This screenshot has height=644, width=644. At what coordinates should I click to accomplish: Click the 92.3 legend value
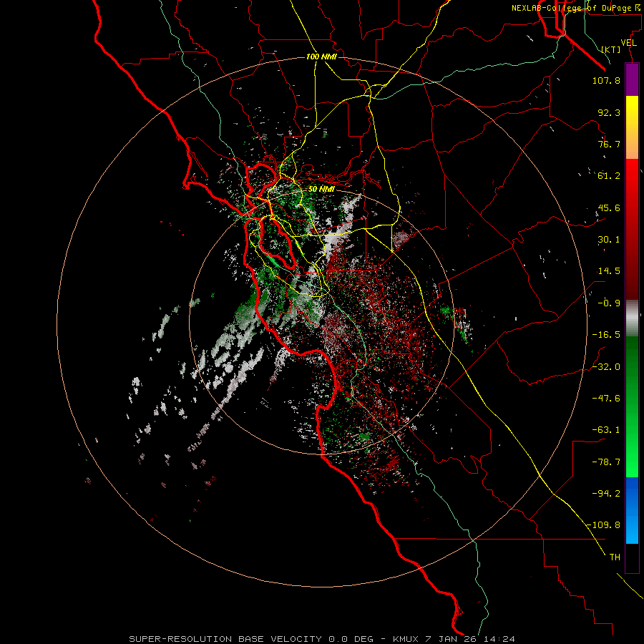tap(609, 112)
